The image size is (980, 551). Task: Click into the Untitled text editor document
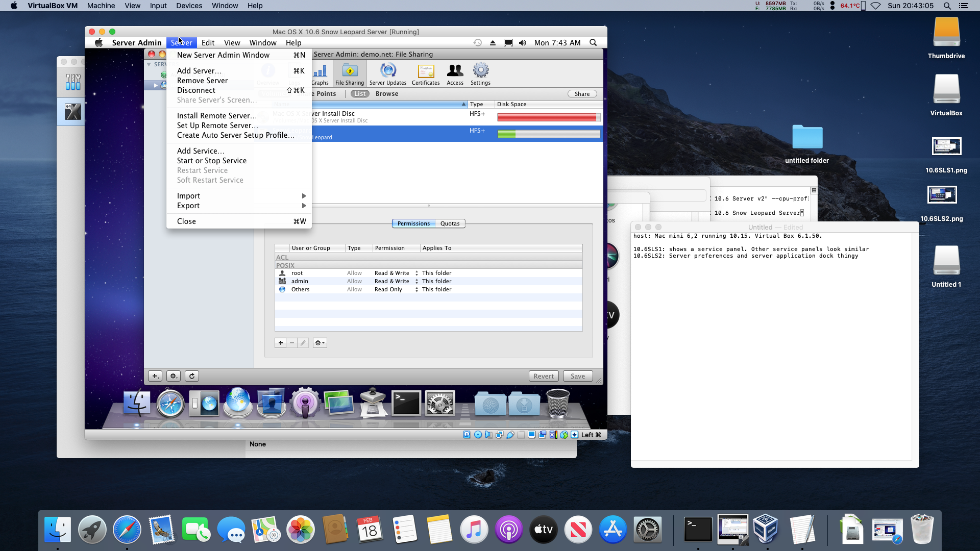coord(771,347)
